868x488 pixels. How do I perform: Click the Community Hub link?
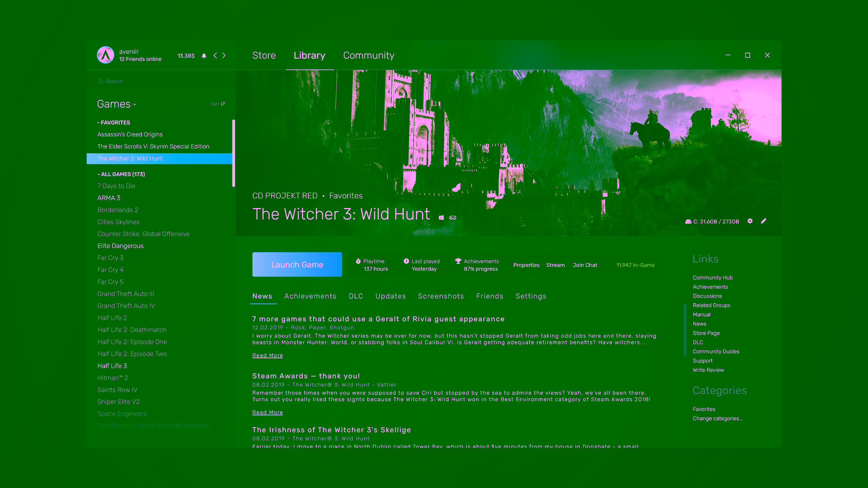tap(713, 277)
